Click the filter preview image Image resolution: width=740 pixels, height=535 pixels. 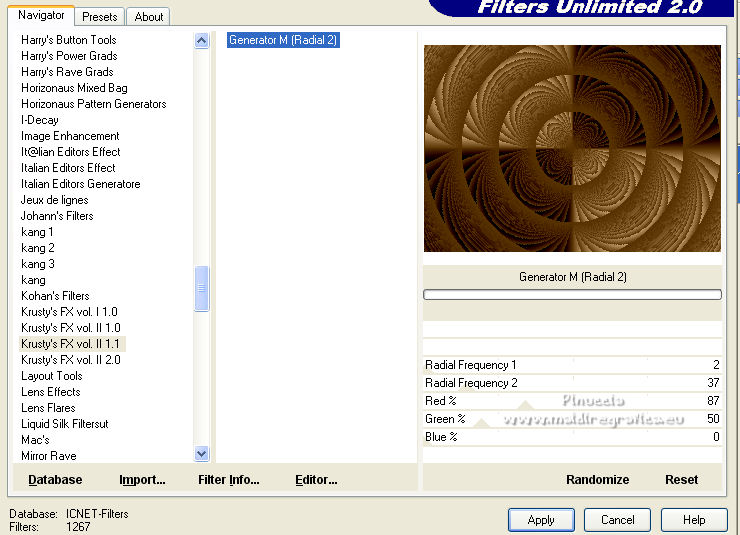click(x=572, y=148)
